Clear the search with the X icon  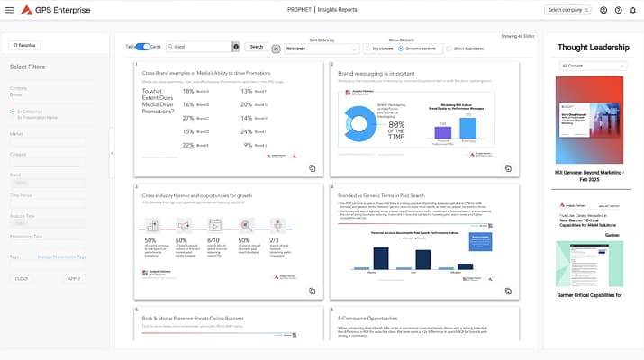tap(276, 48)
